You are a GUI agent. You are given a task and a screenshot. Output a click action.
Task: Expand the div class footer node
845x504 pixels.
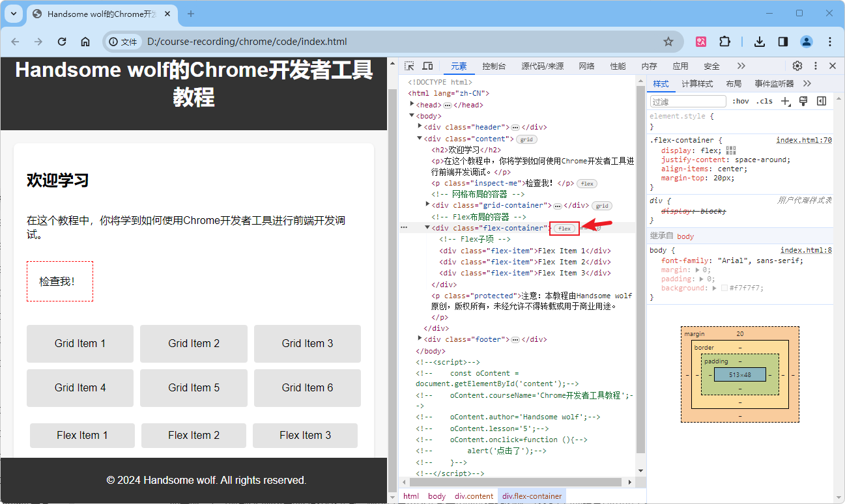[420, 338]
